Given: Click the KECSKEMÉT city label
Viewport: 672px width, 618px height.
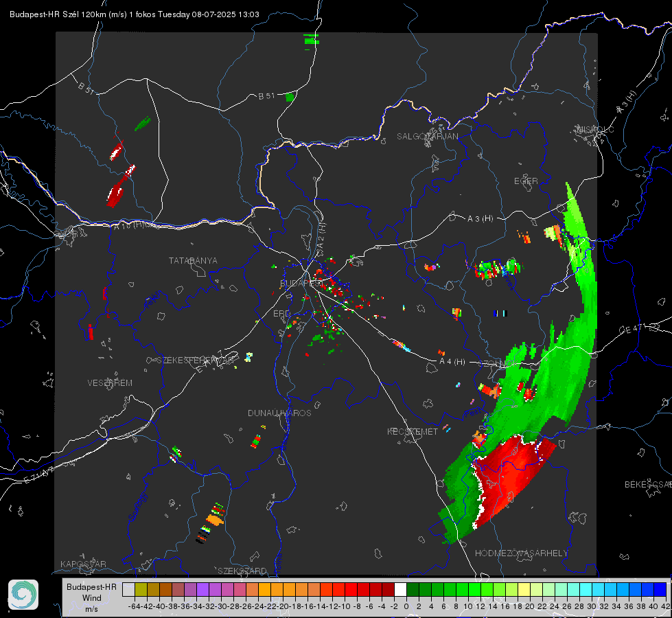Looking at the screenshot, I should [x=413, y=431].
